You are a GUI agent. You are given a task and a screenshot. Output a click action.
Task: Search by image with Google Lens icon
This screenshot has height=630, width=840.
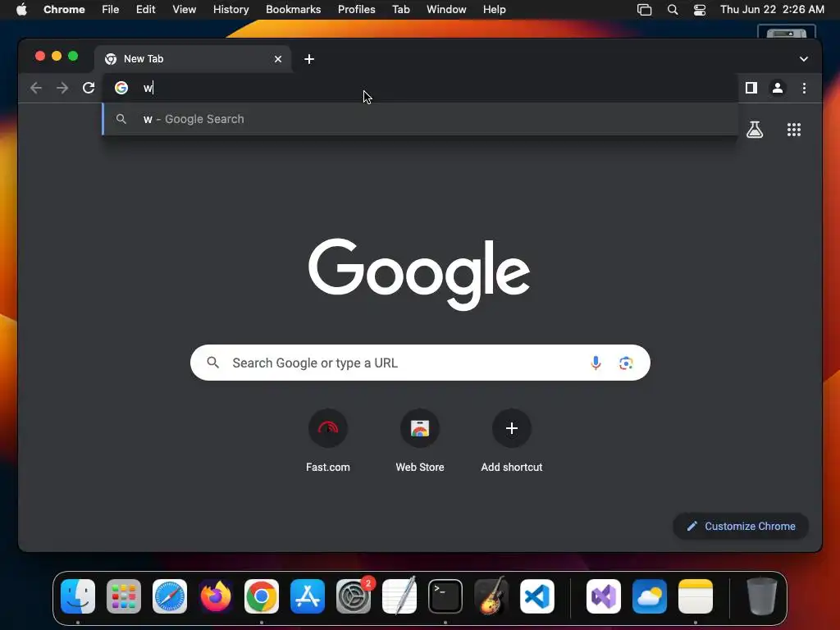626,363
